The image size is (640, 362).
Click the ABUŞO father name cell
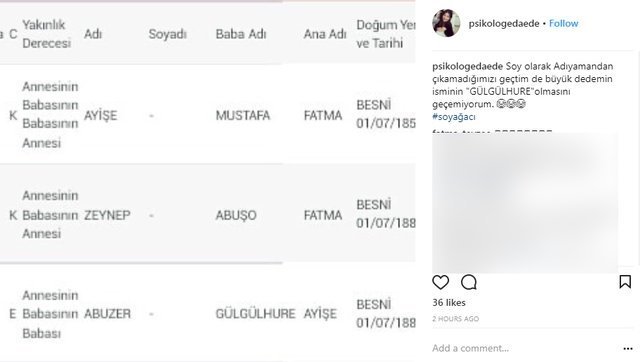pos(236,215)
